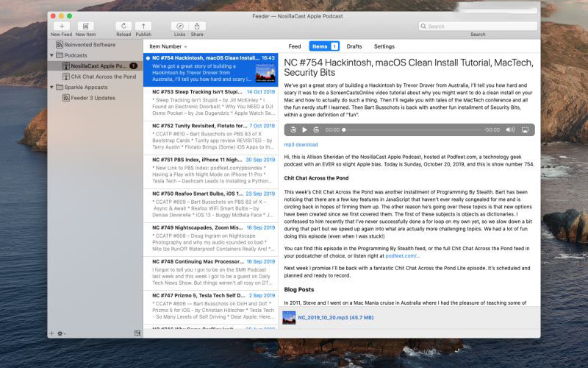The height and width of the screenshot is (368, 588).
Task: Select the Feeder 3 Updates feed
Action: coord(96,98)
